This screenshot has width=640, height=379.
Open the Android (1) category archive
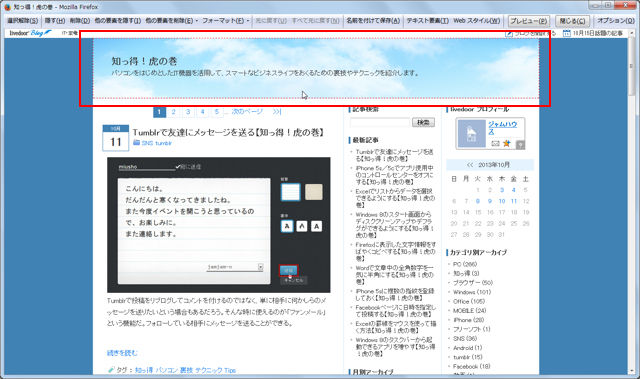468,348
